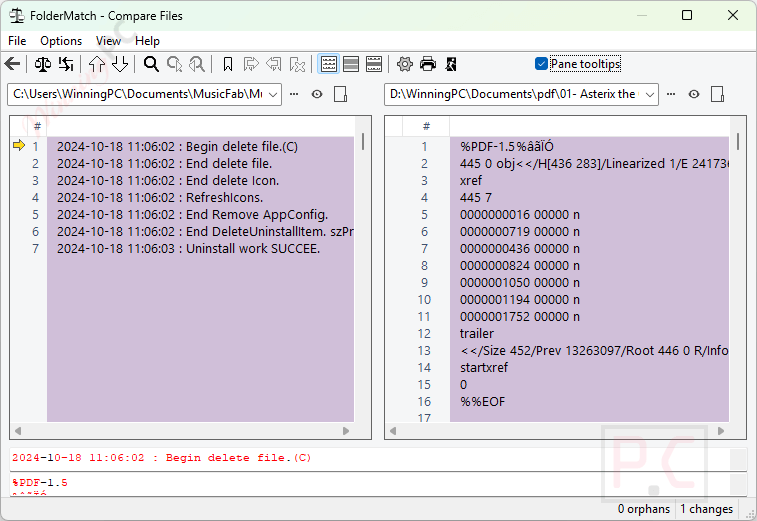757x521 pixels.
Task: Click left pane horizontal scroll left arrow
Action: 18,431
